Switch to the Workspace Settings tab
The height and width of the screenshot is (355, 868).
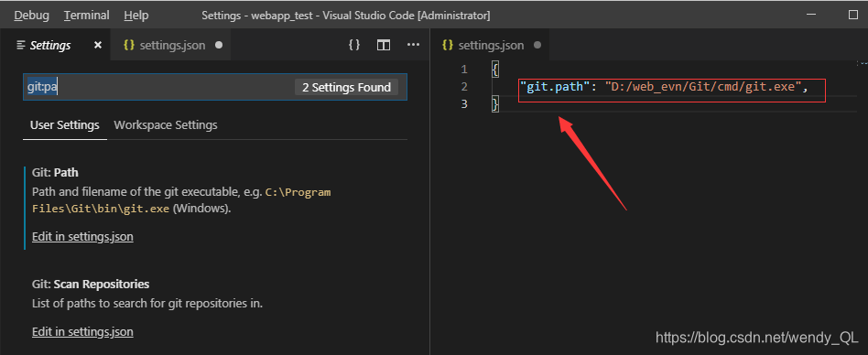point(166,125)
